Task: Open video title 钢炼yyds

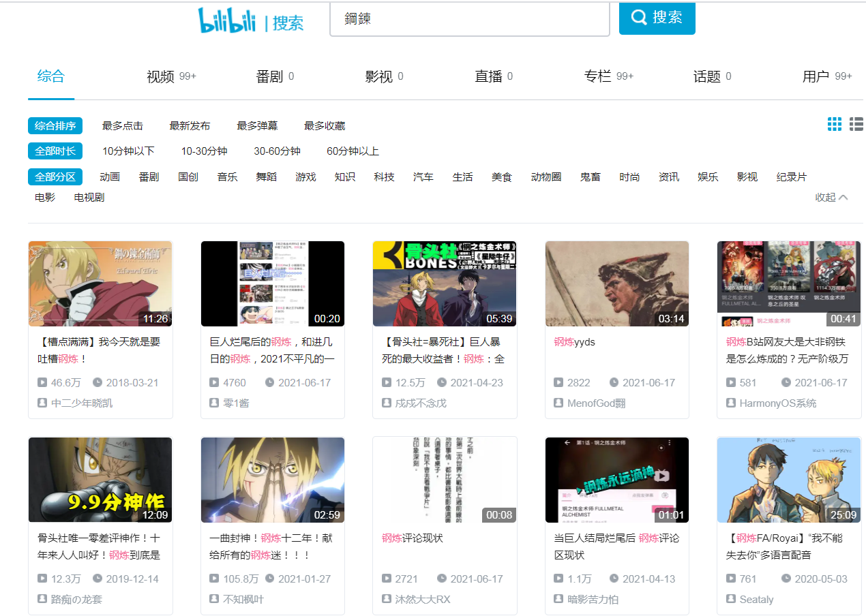Action: 574,342
